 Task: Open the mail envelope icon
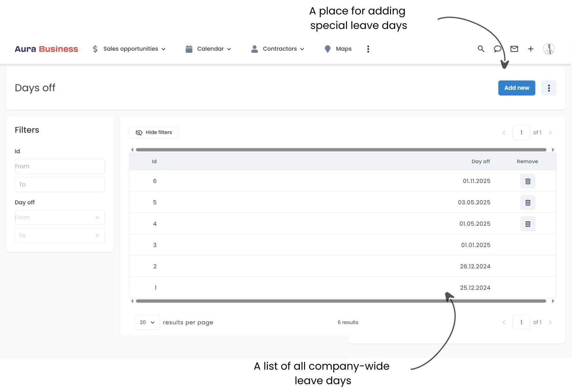coord(514,49)
